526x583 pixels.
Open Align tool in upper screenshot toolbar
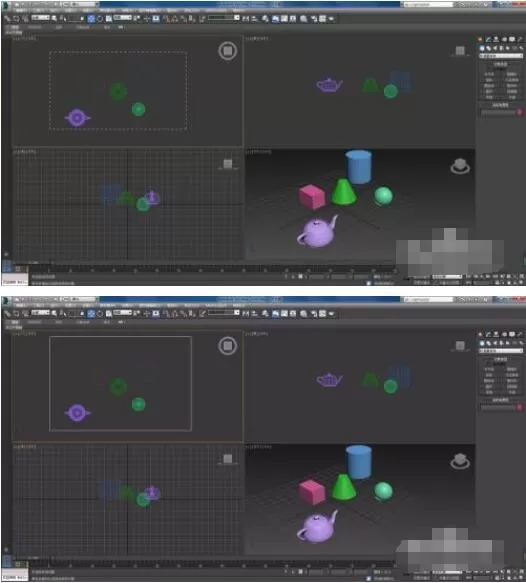255,19
